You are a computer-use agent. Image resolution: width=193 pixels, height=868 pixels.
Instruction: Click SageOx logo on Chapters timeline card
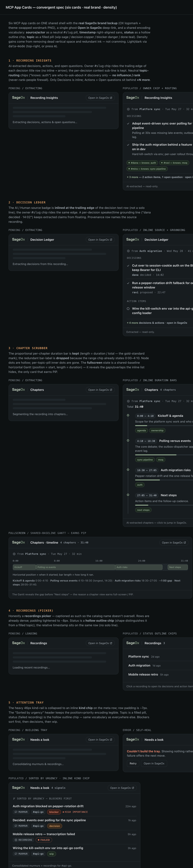19,542
